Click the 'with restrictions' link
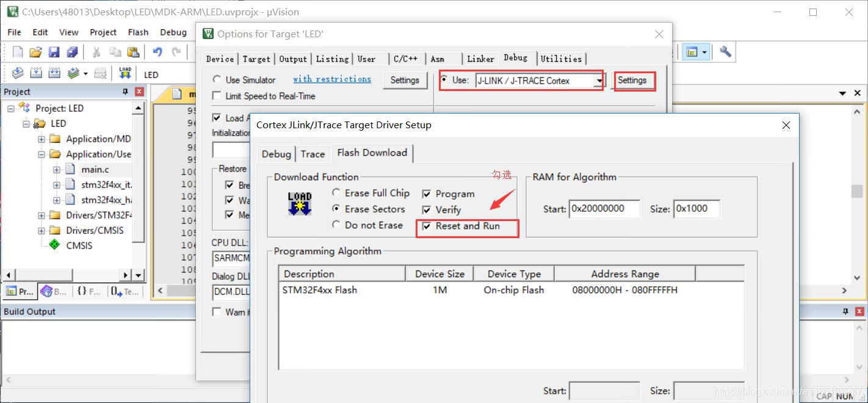The image size is (868, 403). (x=331, y=79)
